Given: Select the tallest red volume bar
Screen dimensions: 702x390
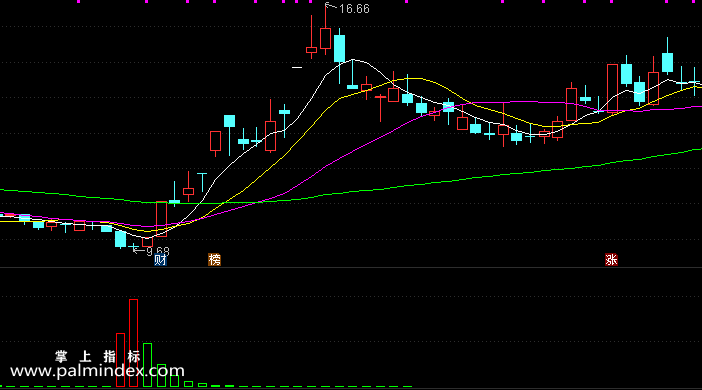Looking at the screenshot, I should (133, 343).
